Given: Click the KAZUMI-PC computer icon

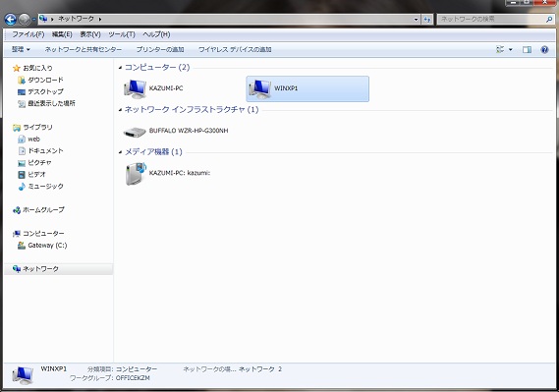Looking at the screenshot, I should tap(136, 88).
